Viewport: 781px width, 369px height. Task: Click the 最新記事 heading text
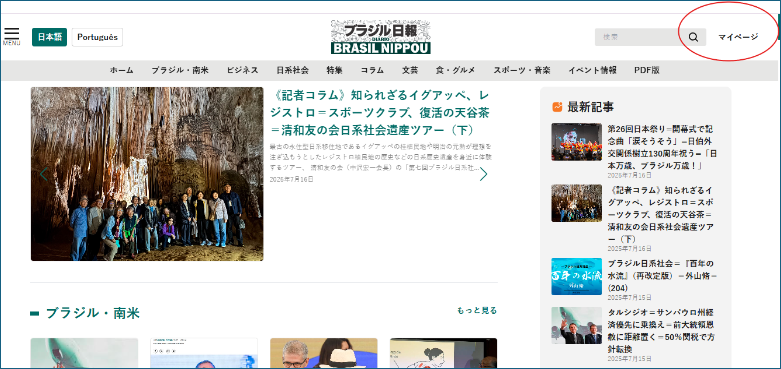[591, 107]
